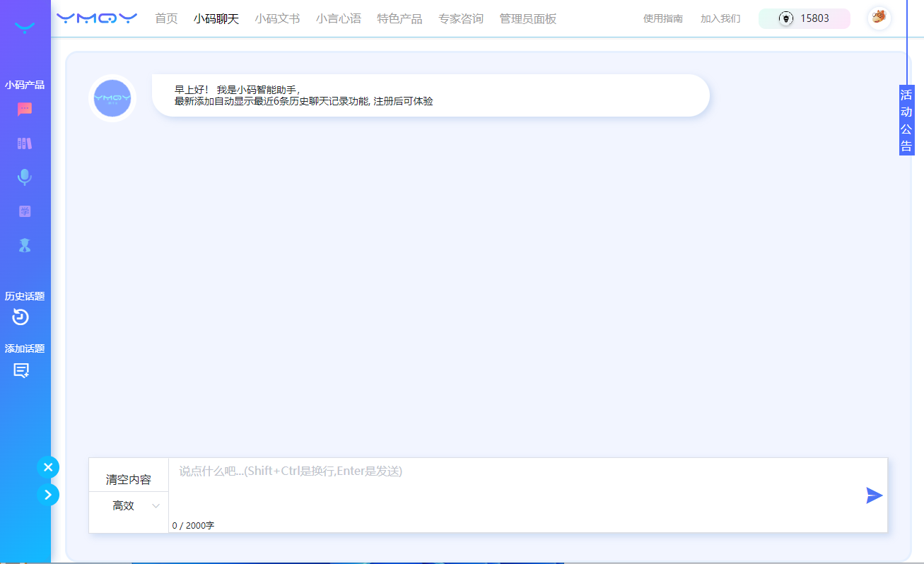Open the 活动公告 side panel

pyautogui.click(x=906, y=120)
